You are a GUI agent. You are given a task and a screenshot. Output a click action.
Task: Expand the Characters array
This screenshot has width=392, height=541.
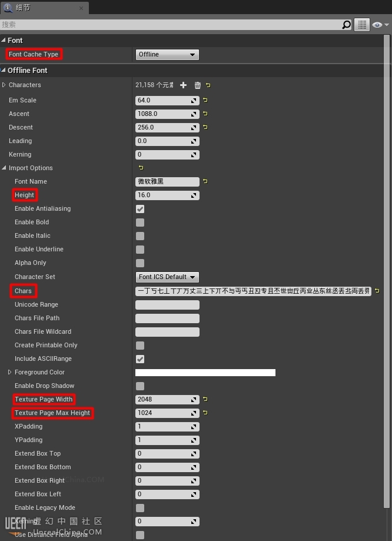(x=4, y=85)
